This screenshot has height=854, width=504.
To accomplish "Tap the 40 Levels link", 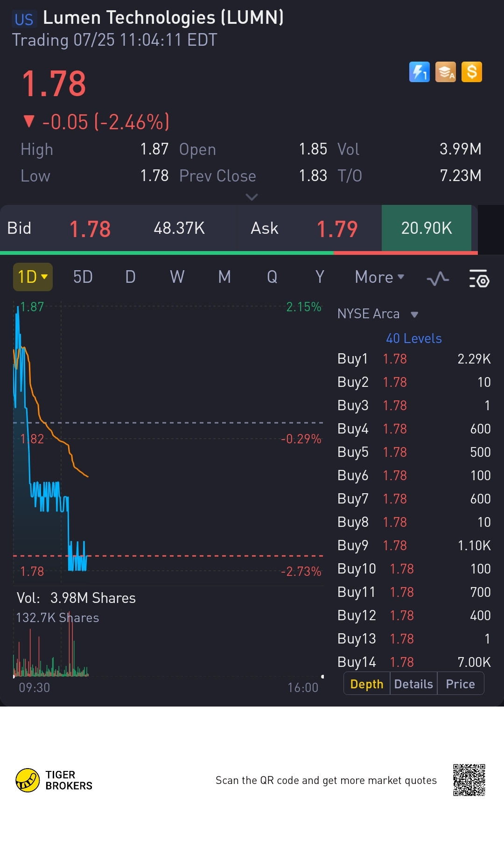I will pos(413,338).
